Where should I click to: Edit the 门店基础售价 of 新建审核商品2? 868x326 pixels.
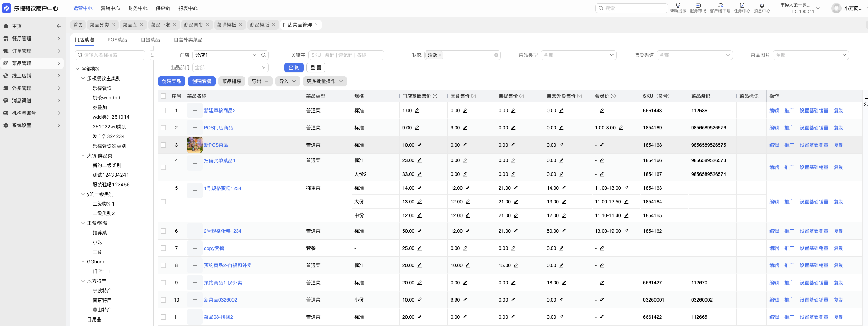tap(417, 111)
